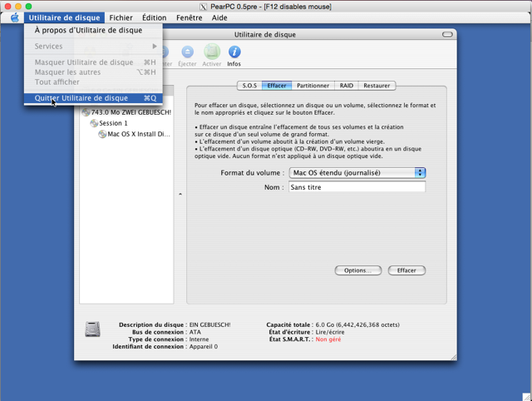
Task: Click the split-view divider handle
Action: point(180,195)
